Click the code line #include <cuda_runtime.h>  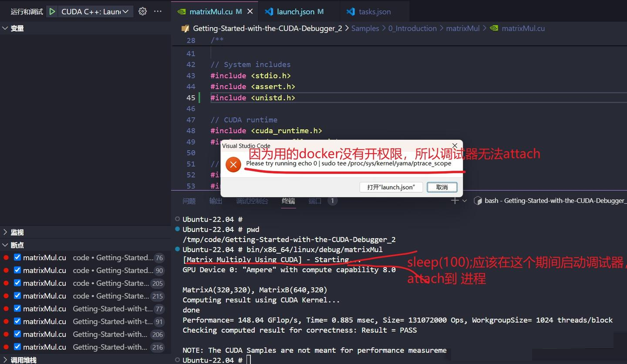(266, 131)
